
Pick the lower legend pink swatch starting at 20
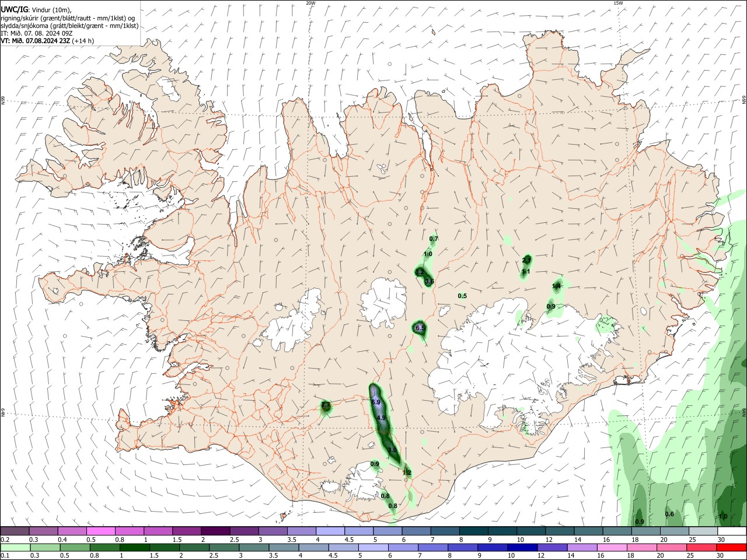click(671, 547)
